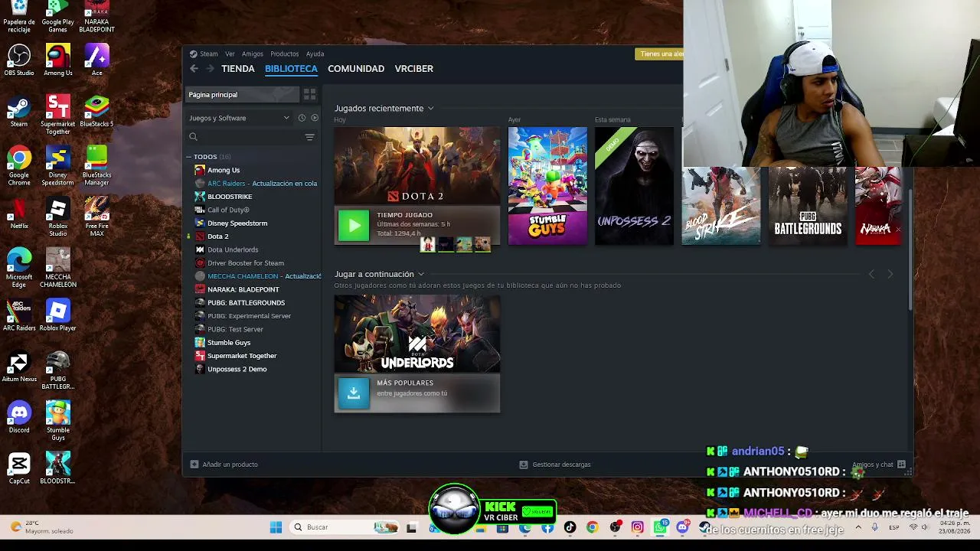Open the Steam menu
980x551 pixels.
[x=208, y=54]
